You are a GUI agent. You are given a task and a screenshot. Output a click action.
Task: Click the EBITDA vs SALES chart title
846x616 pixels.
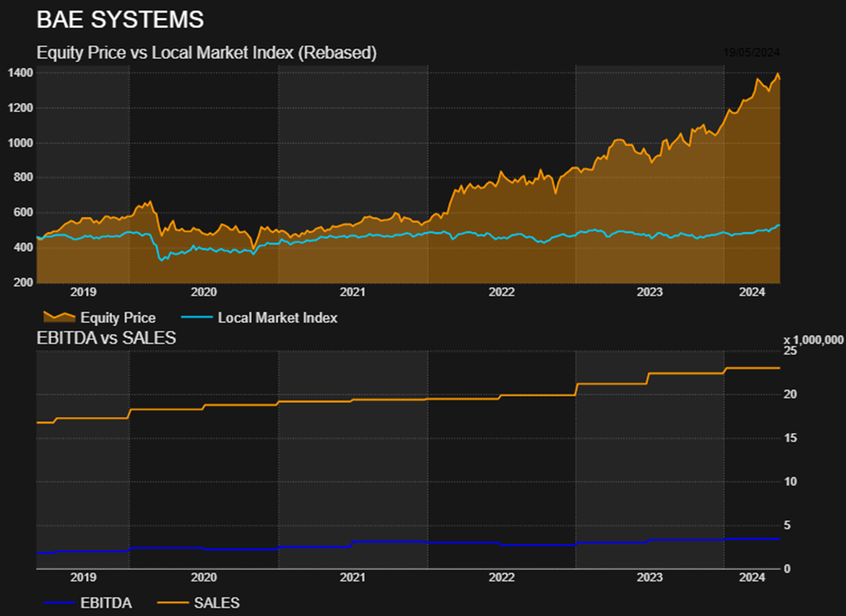click(x=106, y=337)
